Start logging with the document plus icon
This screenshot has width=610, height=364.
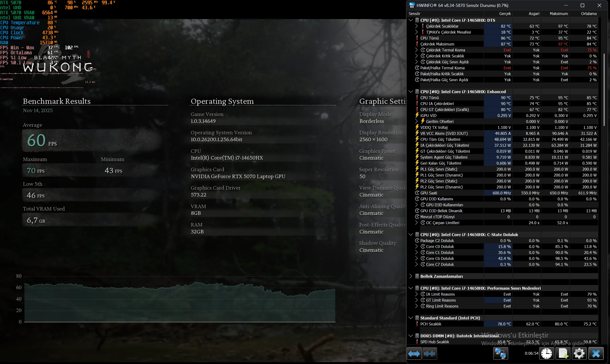pos(563,354)
